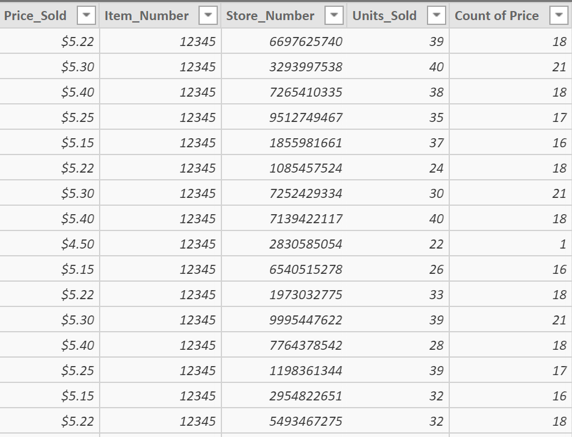Viewport: 572px width, 437px height.
Task: Select item number cell for store 6697625740
Action: coord(160,41)
